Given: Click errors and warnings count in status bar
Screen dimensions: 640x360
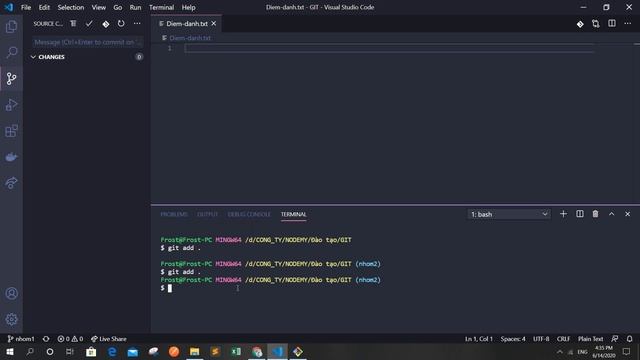Looking at the screenshot, I should pyautogui.click(x=70, y=339).
